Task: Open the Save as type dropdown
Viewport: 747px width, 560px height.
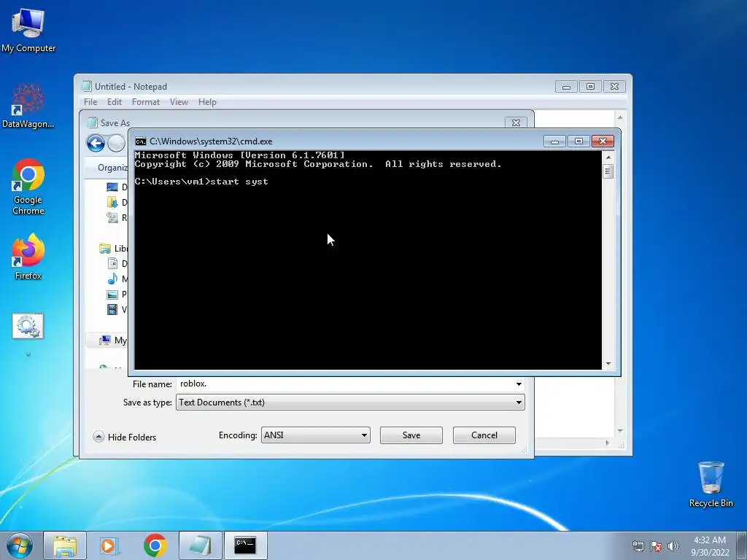Action: (x=350, y=402)
